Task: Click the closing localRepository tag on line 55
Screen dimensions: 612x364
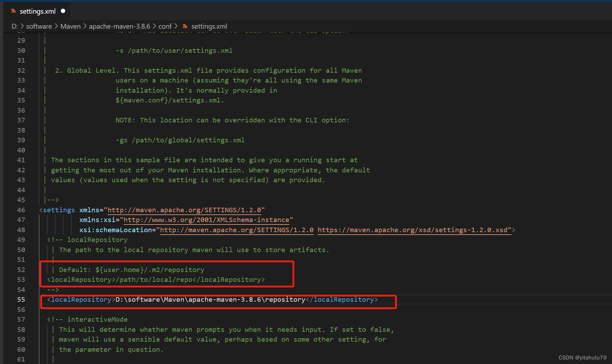Action: pos(342,300)
